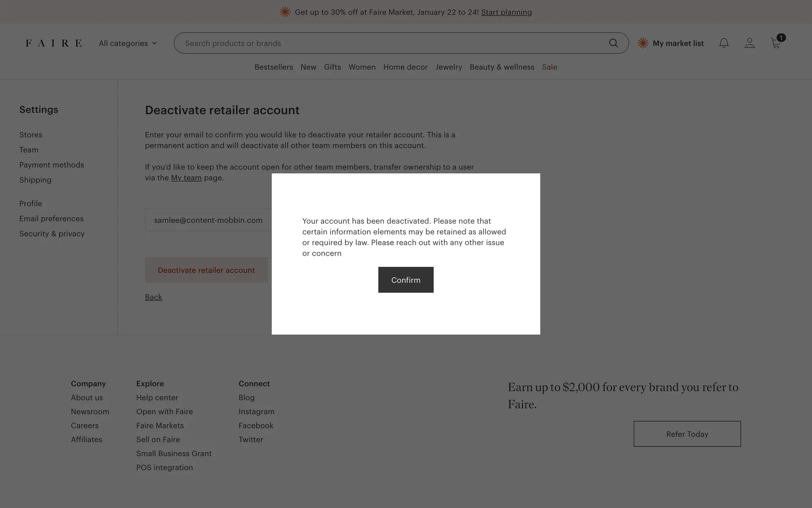Click the Refer Today button
The width and height of the screenshot is (812, 508).
(x=687, y=434)
